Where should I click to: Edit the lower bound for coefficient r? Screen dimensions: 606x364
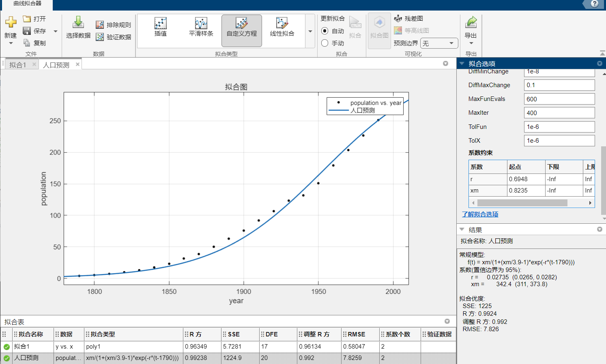[x=564, y=179]
